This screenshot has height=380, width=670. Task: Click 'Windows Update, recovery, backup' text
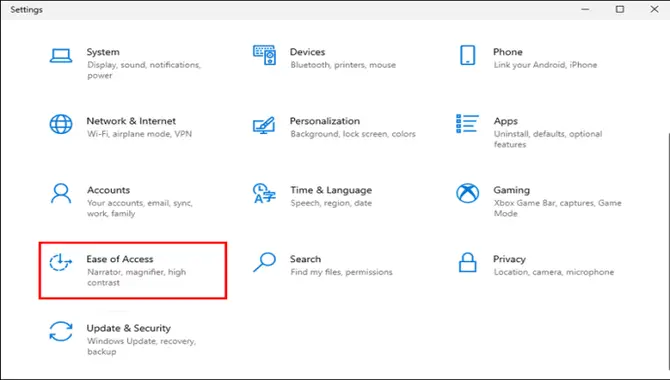click(141, 346)
